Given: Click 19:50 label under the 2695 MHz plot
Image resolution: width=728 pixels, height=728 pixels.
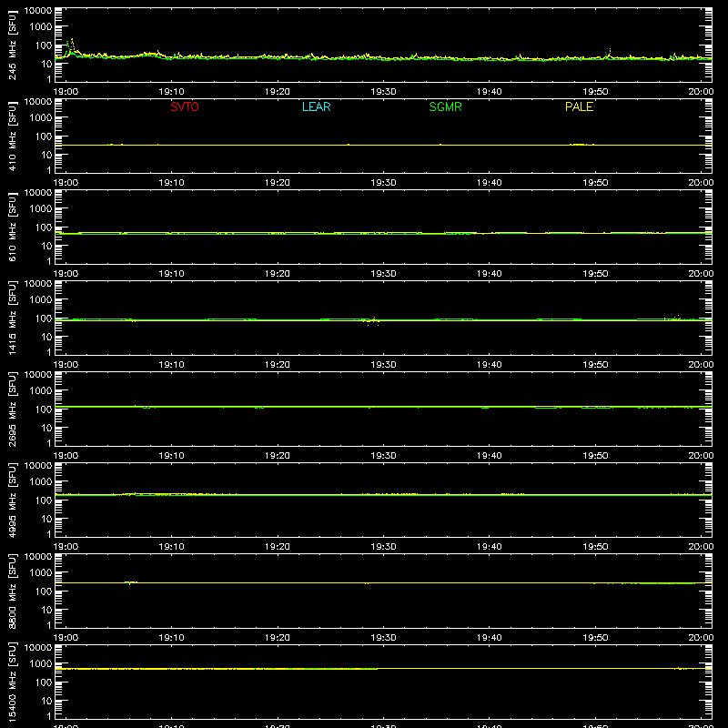Looking at the screenshot, I should coord(595,456).
